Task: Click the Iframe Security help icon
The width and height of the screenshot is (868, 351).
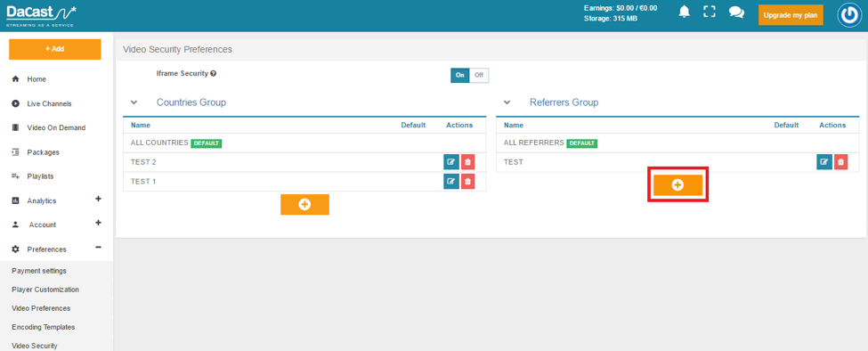Action: click(x=213, y=73)
